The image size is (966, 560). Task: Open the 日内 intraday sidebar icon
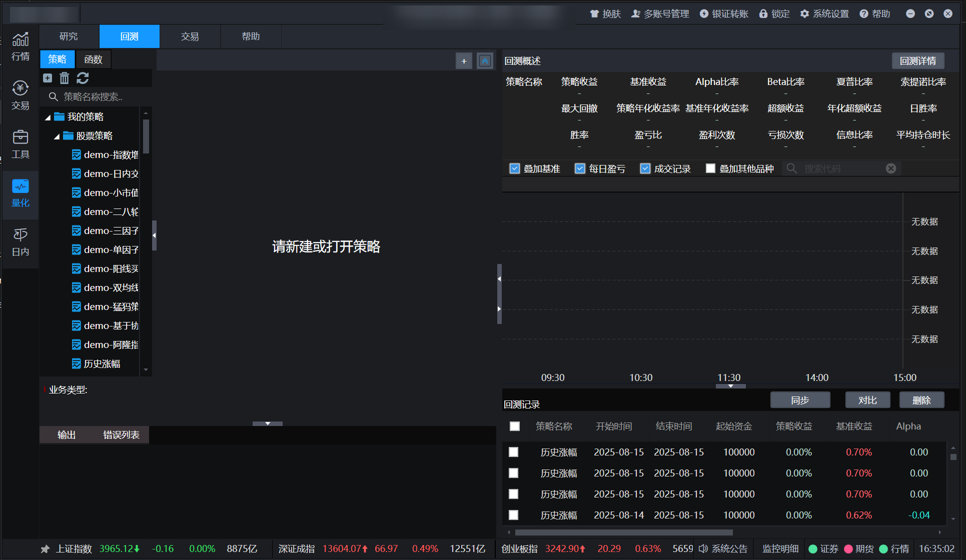coord(21,242)
